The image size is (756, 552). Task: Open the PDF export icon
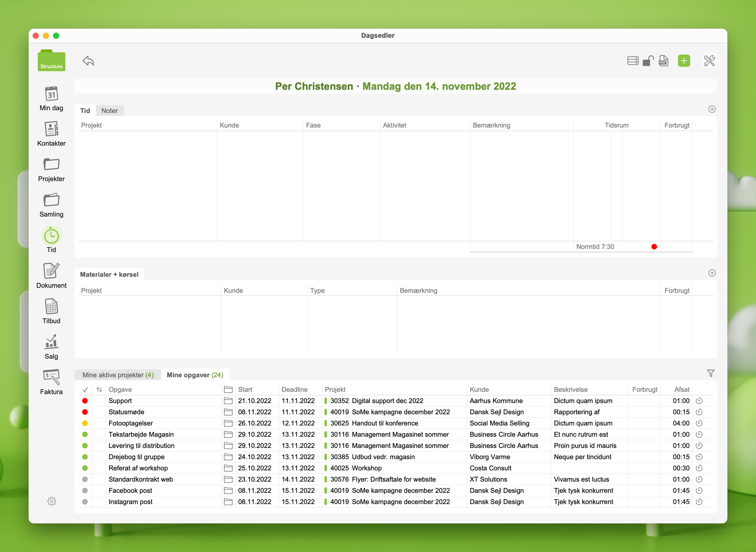(663, 61)
